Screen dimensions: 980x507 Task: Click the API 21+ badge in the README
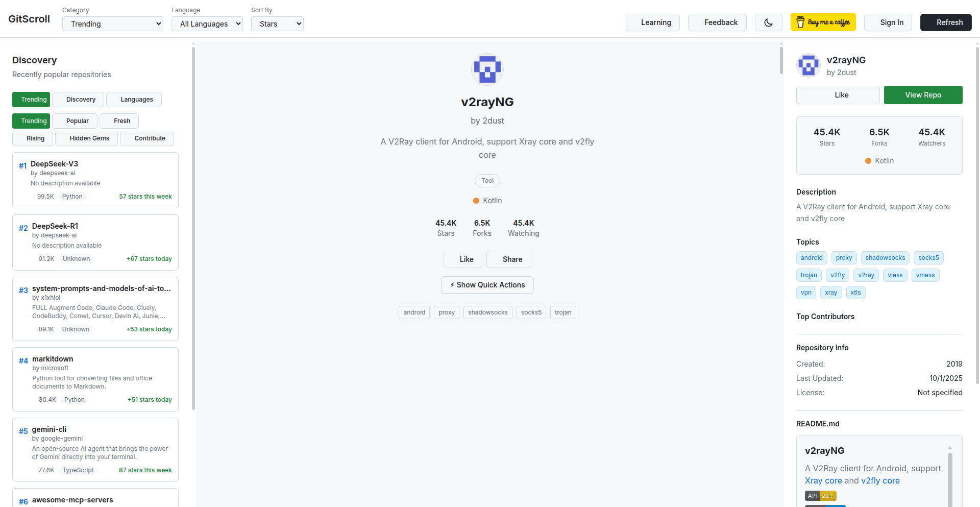[820, 496]
